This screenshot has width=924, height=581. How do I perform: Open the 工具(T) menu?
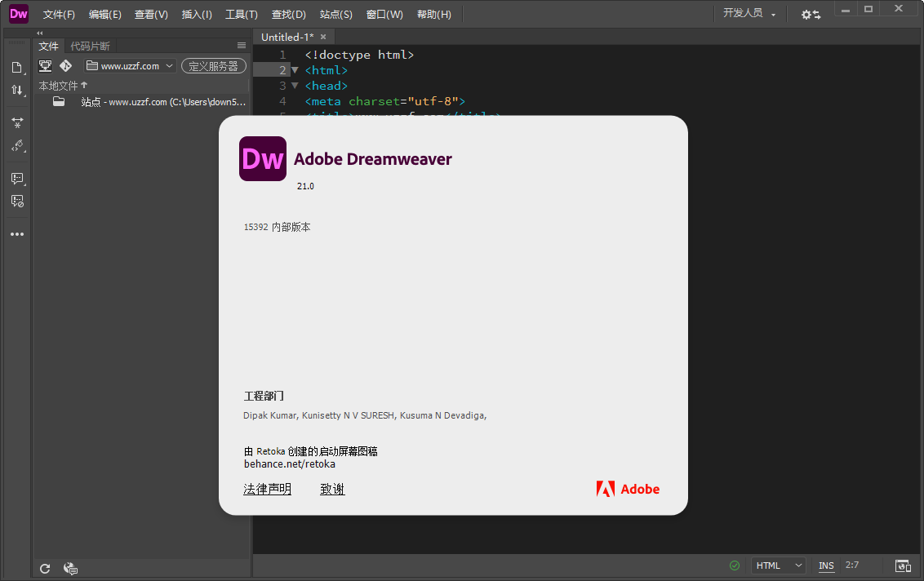[x=242, y=15]
